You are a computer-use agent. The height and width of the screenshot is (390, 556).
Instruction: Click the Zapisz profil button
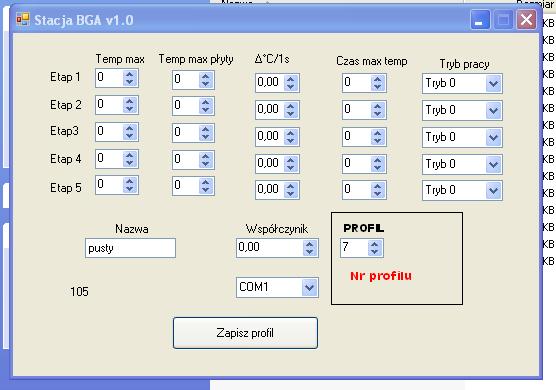point(245,333)
